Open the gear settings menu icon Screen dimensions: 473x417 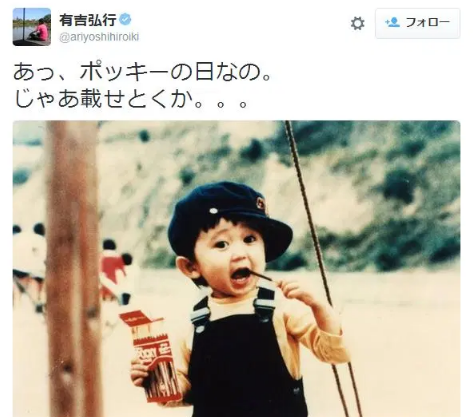[358, 24]
